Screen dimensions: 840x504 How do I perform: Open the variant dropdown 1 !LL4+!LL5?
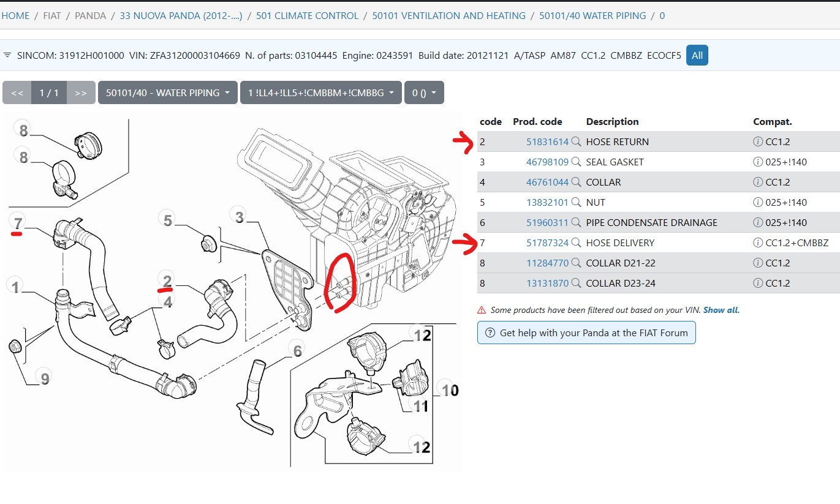pyautogui.click(x=321, y=92)
